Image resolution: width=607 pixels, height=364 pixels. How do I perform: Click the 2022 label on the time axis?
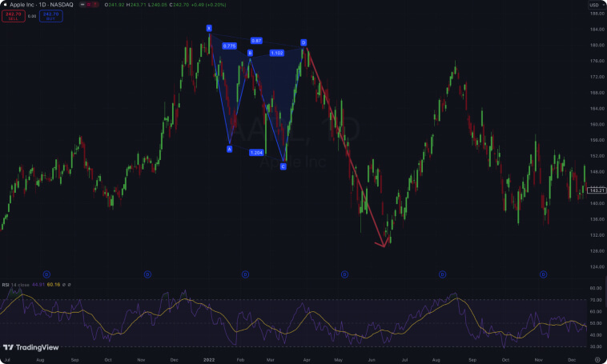point(209,360)
